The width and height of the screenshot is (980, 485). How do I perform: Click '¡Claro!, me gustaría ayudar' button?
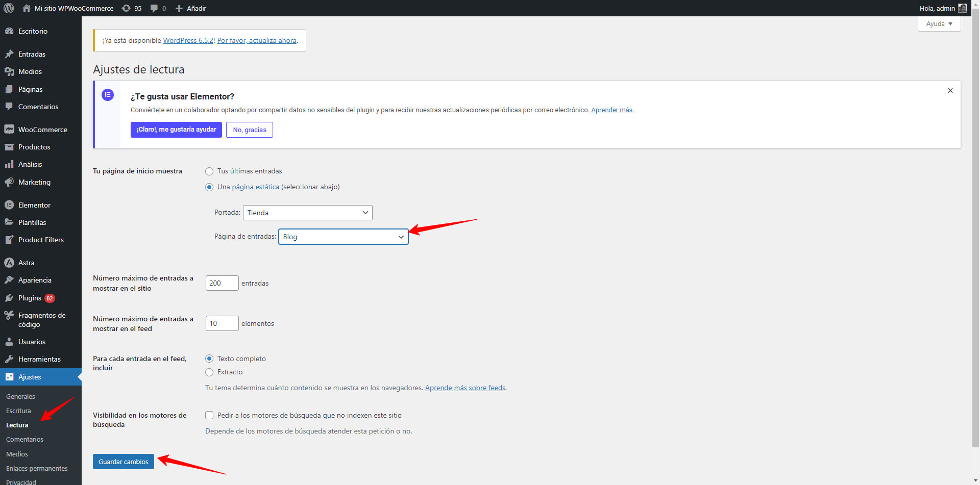pyautogui.click(x=176, y=130)
